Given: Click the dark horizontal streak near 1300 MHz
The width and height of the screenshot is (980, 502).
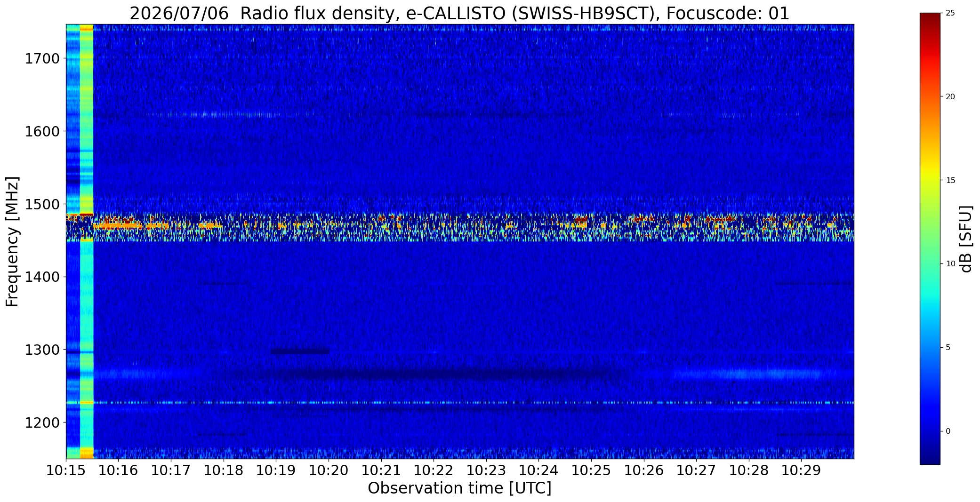Looking at the screenshot, I should 300,351.
